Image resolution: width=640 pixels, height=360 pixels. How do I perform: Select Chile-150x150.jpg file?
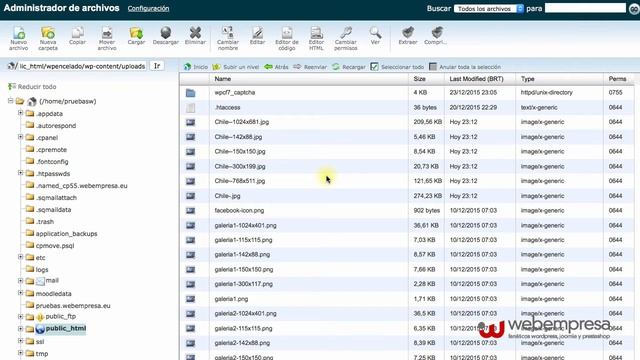pos(407,151)
